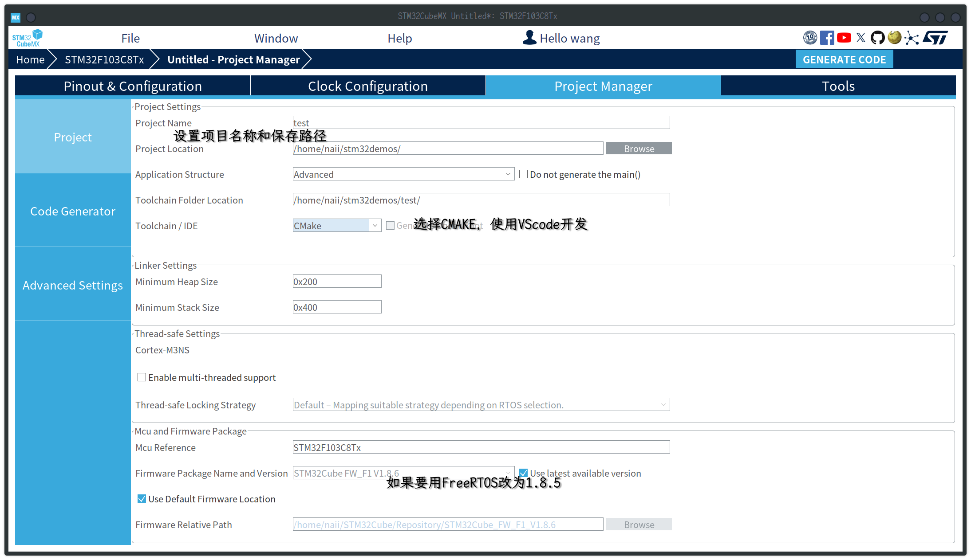The image size is (971, 560).
Task: Open the Toolchain / IDE CMake dropdown
Action: [337, 226]
